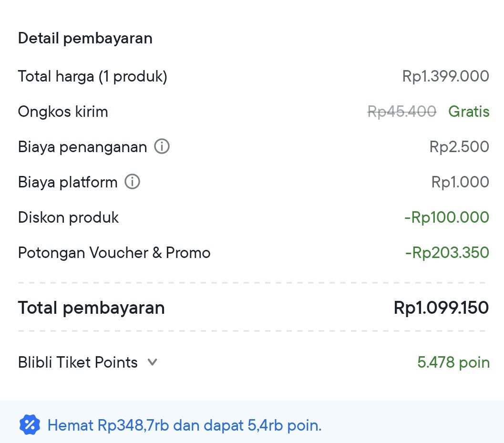Screen dimensions: 504x443
Task: Click the blue discount badge icon
Action: click(30, 425)
